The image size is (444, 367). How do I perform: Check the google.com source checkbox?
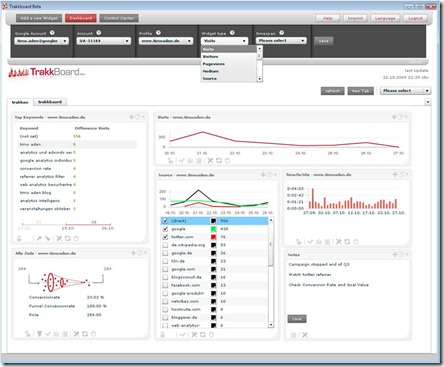[x=165, y=269]
